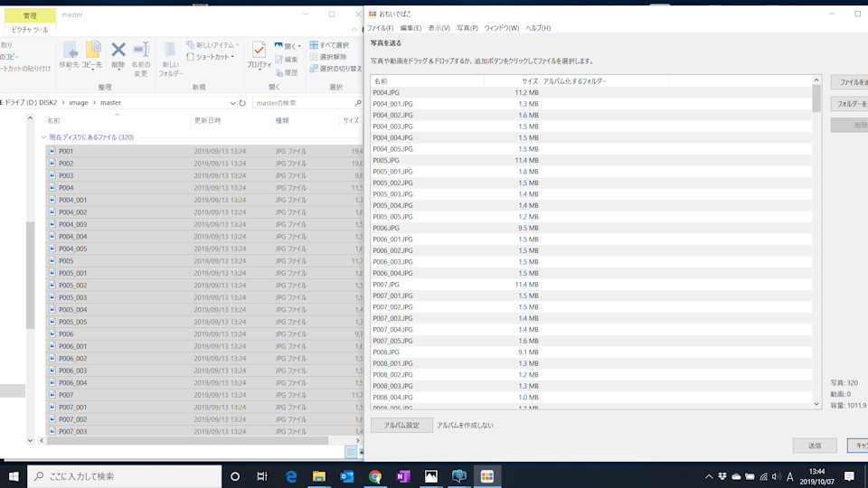
Task: Open 編集(E) menu in おもいでばこ
Action: pyautogui.click(x=410, y=28)
